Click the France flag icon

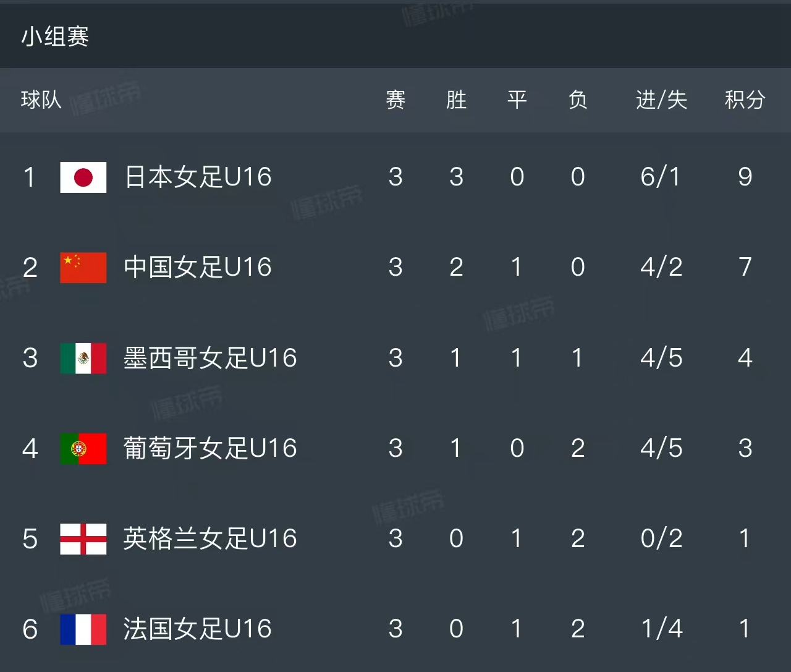[83, 629]
